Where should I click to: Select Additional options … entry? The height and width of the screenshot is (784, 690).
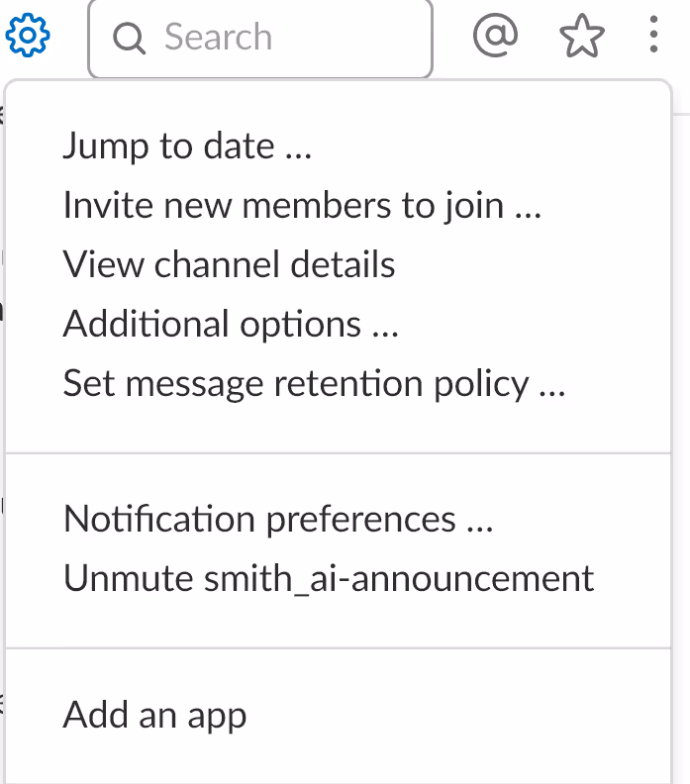click(231, 324)
